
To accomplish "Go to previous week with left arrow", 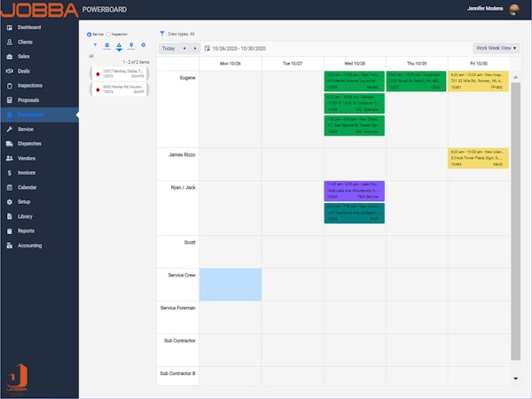I will [184, 49].
